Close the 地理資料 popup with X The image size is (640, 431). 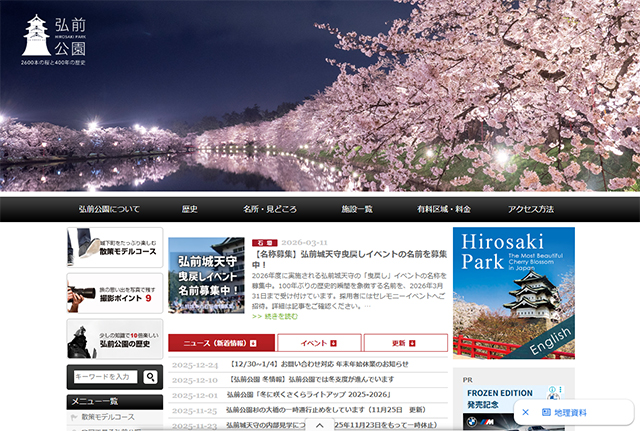[x=526, y=412]
